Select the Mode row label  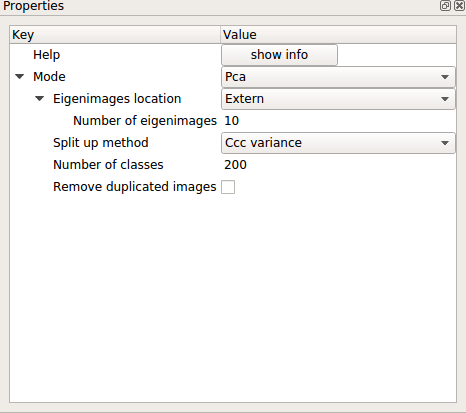[49, 77]
